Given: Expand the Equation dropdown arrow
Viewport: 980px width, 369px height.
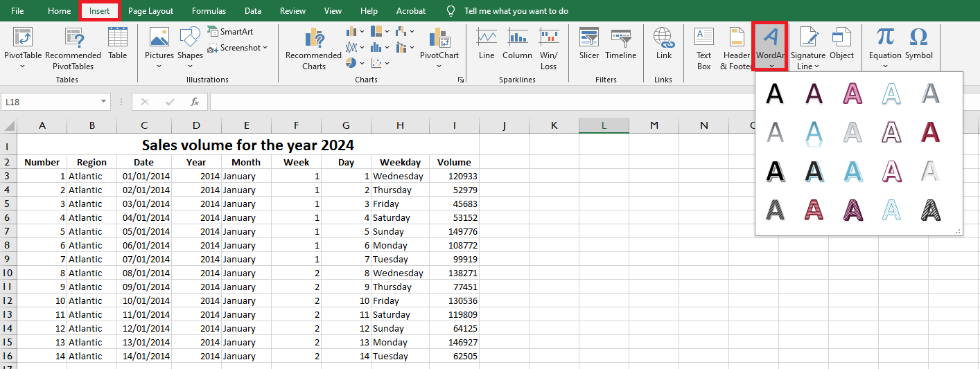Looking at the screenshot, I should click(x=885, y=66).
